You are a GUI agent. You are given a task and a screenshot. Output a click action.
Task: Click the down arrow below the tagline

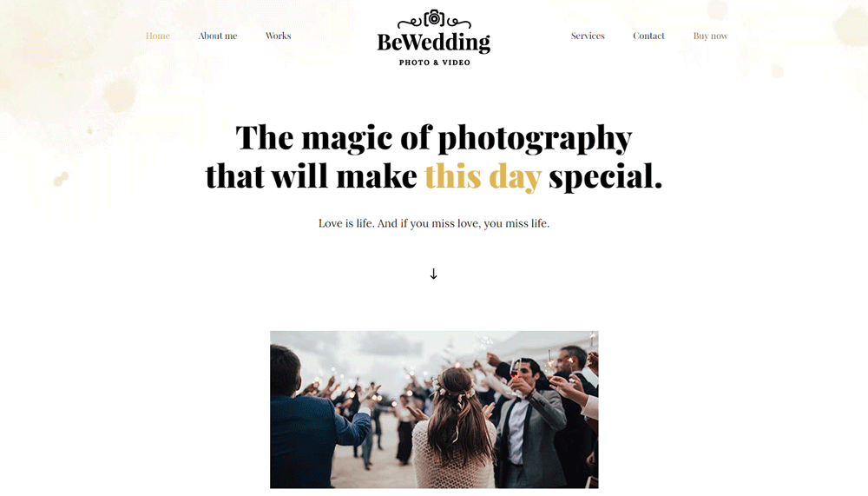click(433, 274)
